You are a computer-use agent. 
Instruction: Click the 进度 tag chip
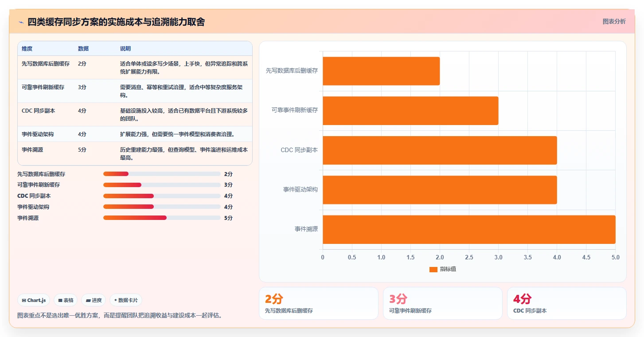point(94,300)
